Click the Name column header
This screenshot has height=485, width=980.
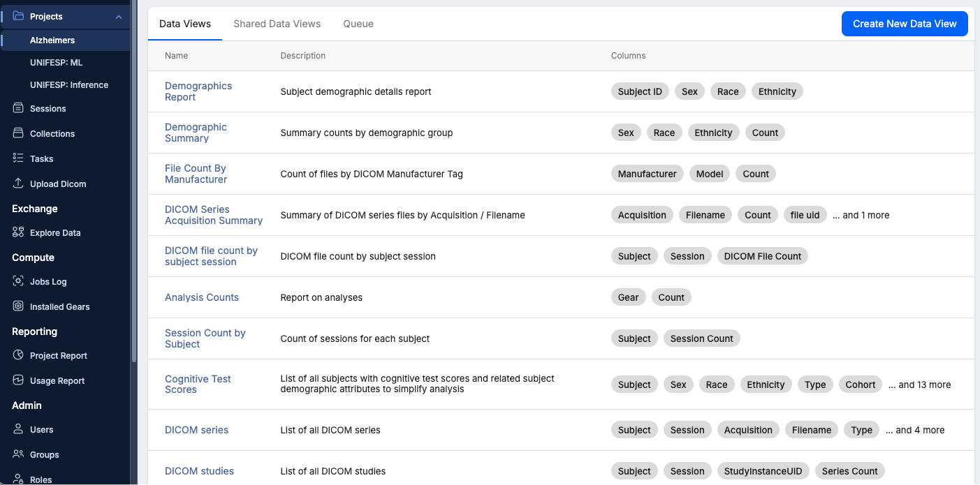tap(177, 56)
